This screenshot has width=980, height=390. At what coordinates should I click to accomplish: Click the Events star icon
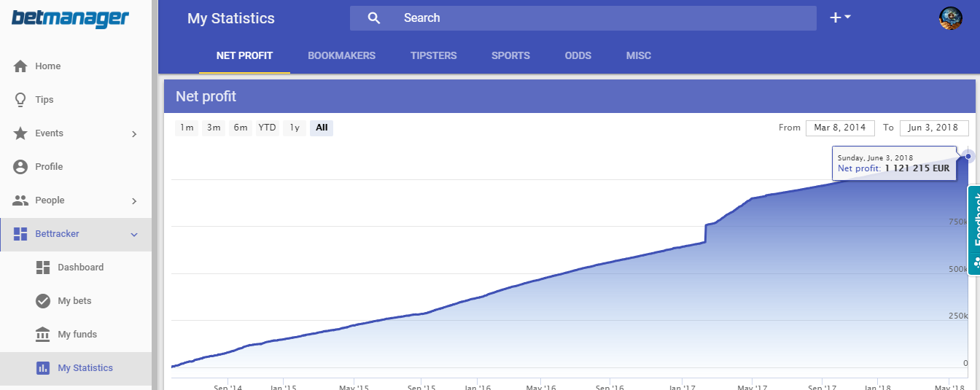pyautogui.click(x=20, y=133)
